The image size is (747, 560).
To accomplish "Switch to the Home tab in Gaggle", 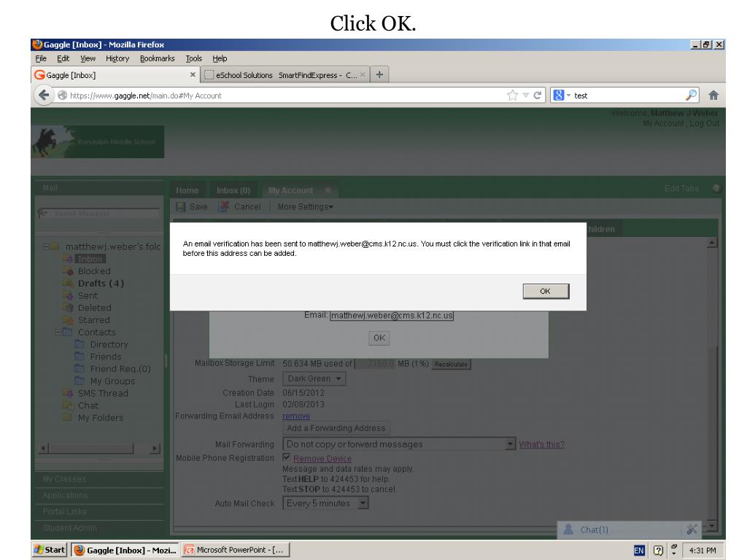I will coord(187,190).
